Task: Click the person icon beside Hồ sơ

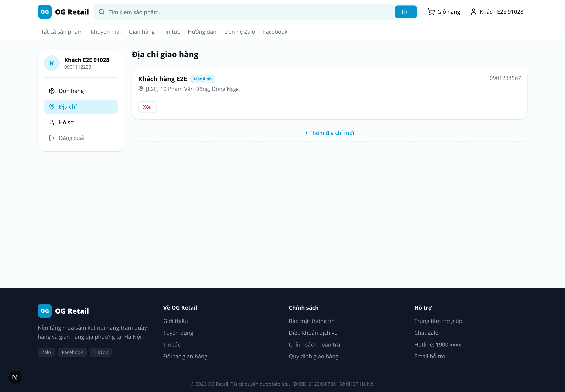Action: [52, 122]
